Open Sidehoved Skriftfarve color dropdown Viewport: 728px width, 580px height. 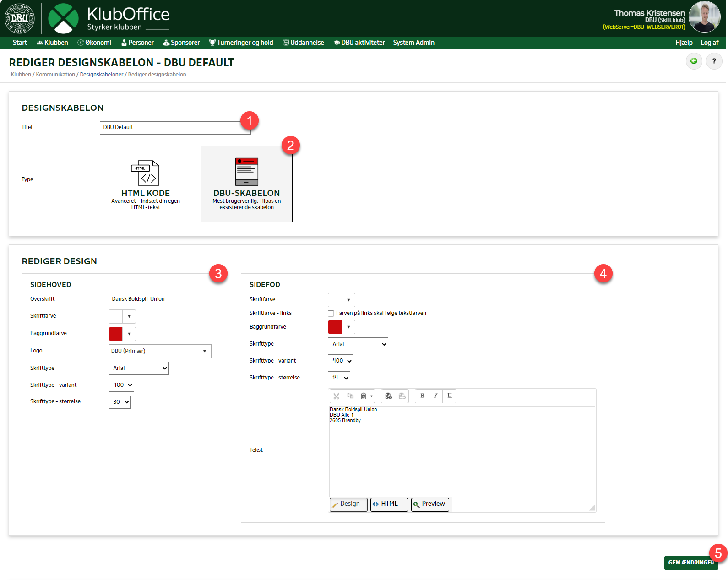point(129,316)
